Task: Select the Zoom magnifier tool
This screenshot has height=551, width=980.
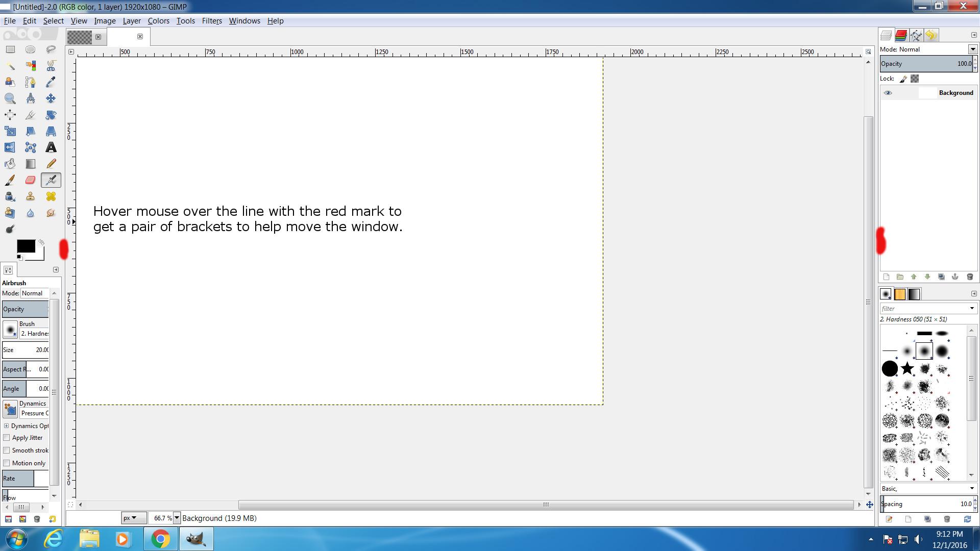Action: (x=10, y=98)
